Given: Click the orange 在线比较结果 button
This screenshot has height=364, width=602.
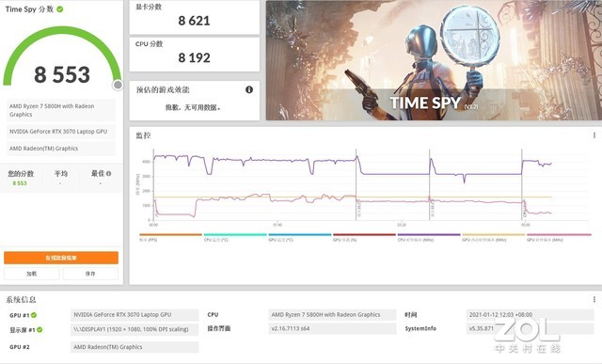Looking at the screenshot, I should pyautogui.click(x=61, y=258).
